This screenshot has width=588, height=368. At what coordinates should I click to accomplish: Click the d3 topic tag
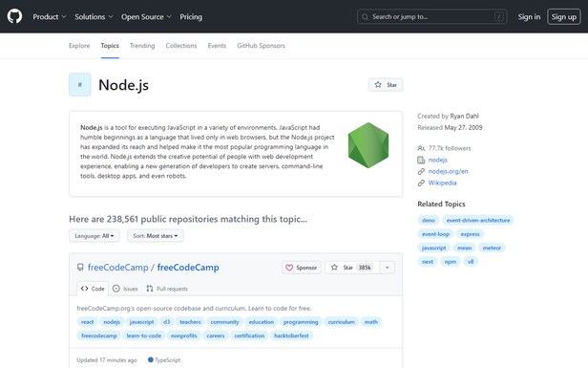[167, 322]
